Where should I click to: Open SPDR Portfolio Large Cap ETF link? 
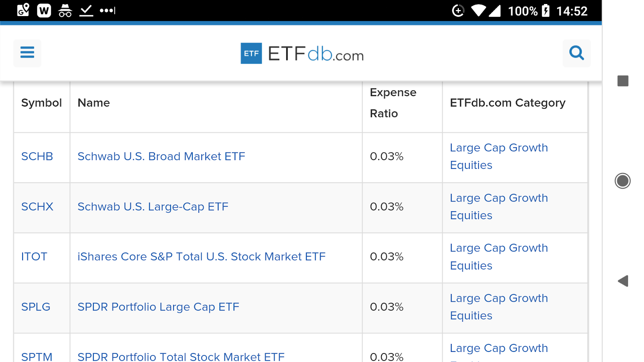click(158, 307)
